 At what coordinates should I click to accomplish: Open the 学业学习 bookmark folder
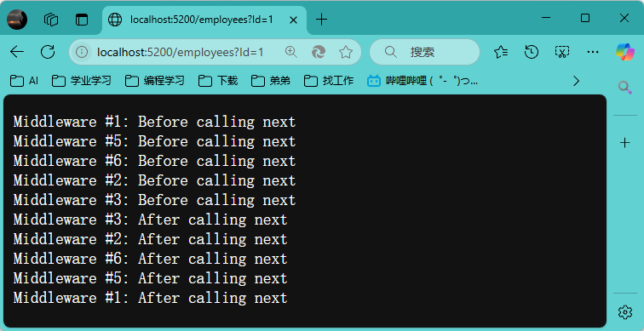(x=81, y=81)
